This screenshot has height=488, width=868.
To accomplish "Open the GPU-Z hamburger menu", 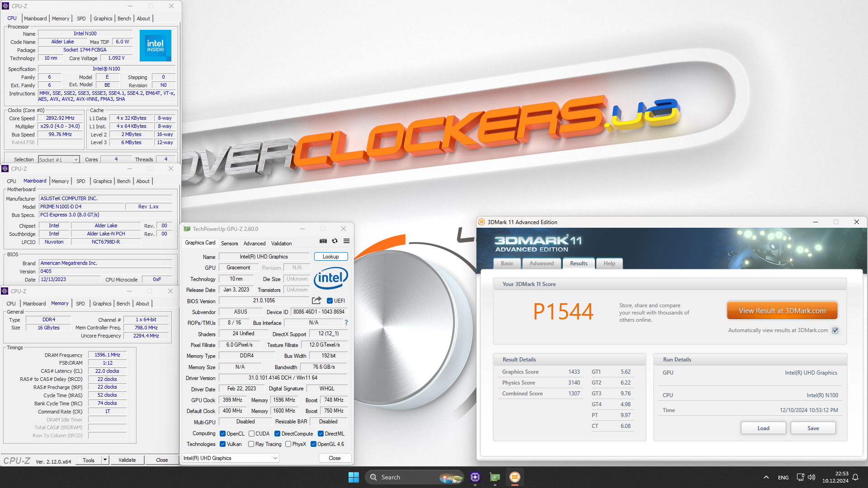I will 346,241.
